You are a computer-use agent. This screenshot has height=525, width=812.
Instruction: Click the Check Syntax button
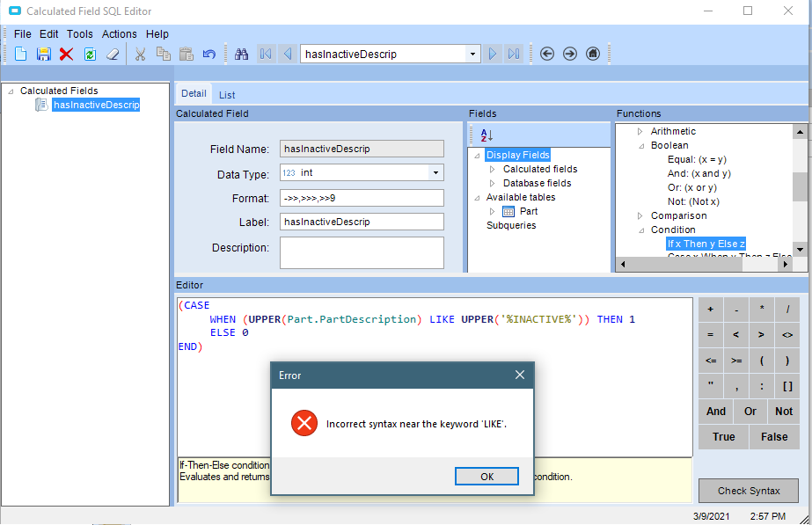coord(749,491)
